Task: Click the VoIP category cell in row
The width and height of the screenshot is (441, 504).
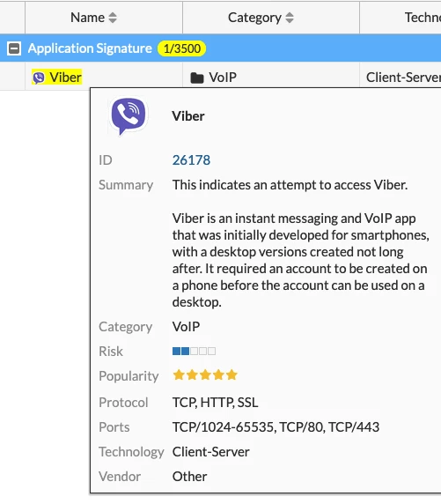Action: coord(271,78)
